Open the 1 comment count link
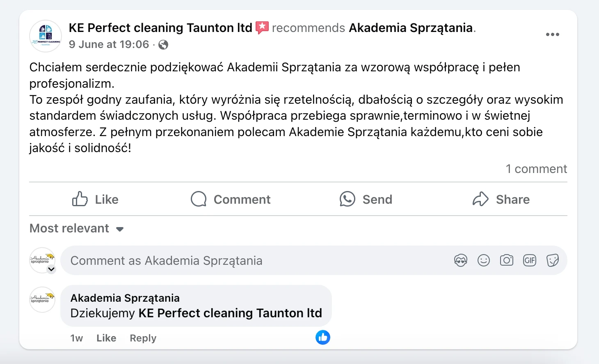 point(536,169)
